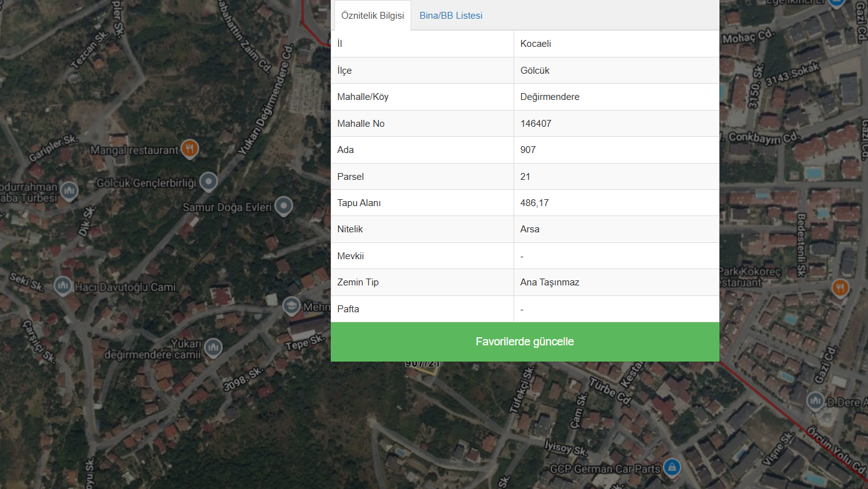The height and width of the screenshot is (489, 868).
Task: Select the Parsel value 21
Action: pyautogui.click(x=617, y=177)
